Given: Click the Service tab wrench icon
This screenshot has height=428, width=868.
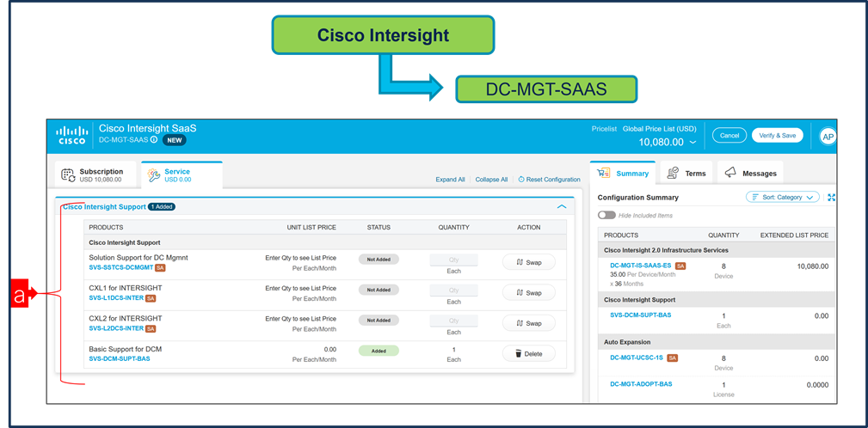Looking at the screenshot, I should pos(154,175).
